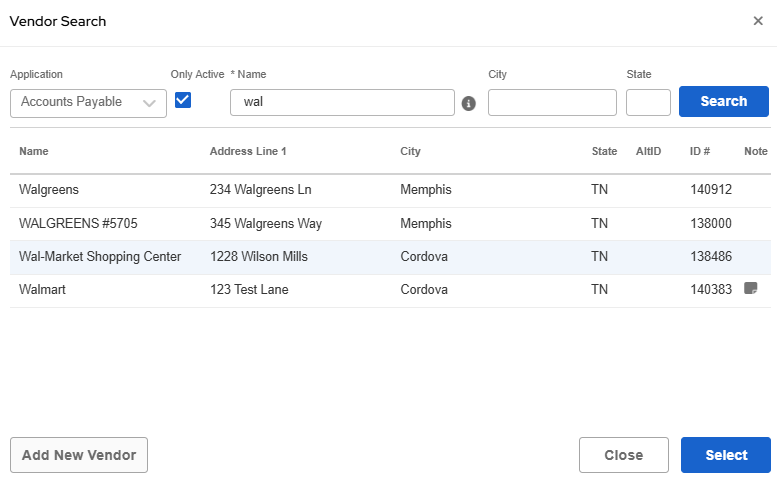Sort by the Name column header
This screenshot has width=777, height=489.
(34, 151)
